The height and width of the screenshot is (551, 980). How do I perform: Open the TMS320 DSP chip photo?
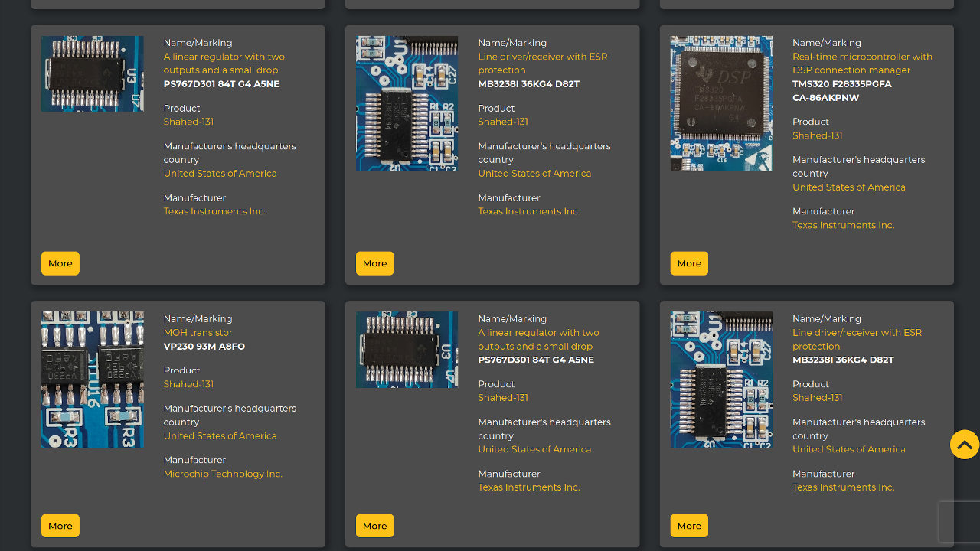coord(720,103)
